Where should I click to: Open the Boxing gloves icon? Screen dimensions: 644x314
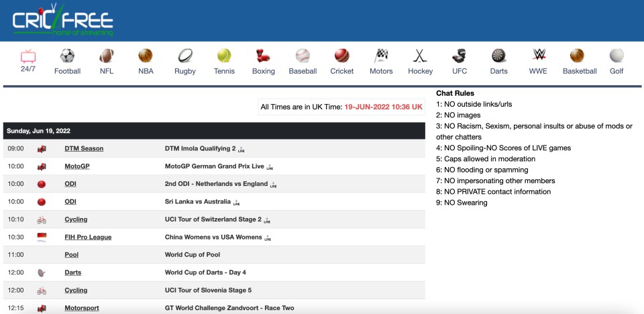click(263, 56)
